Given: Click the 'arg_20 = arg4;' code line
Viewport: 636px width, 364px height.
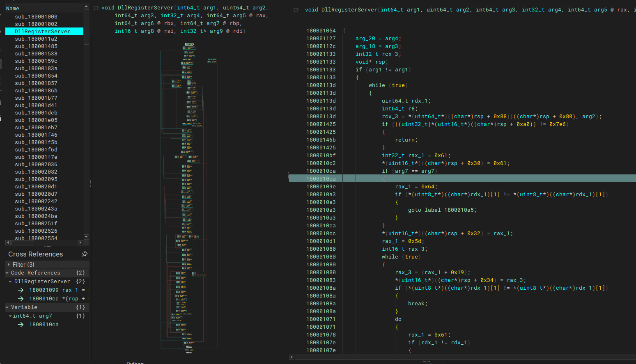Looking at the screenshot, I should point(378,39).
